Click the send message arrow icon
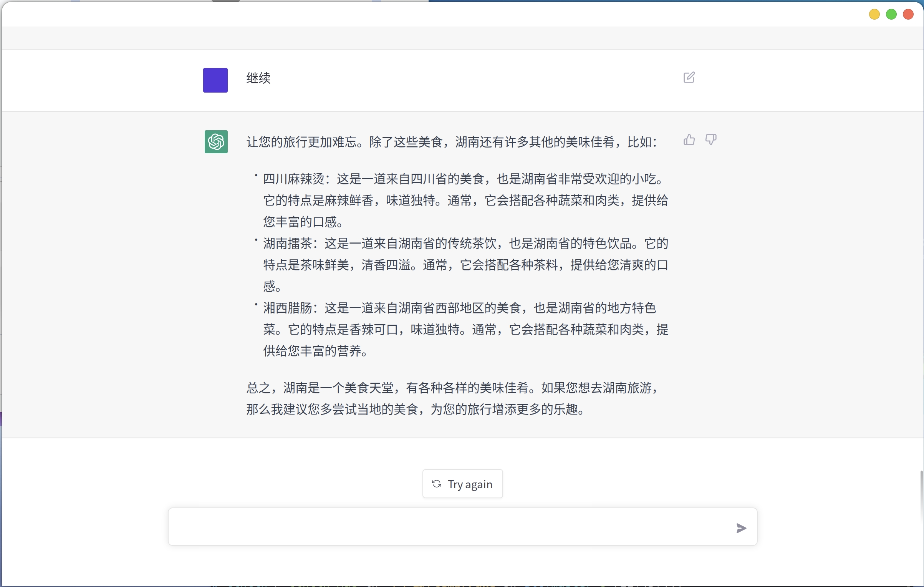The image size is (924, 587). pos(741,528)
